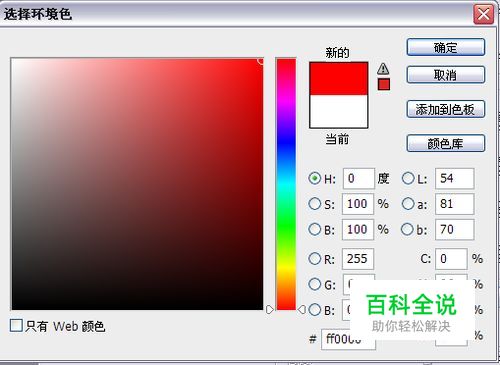Click the right hue slider arrow handle
Image resolution: width=500 pixels, height=365 pixels.
(302, 310)
